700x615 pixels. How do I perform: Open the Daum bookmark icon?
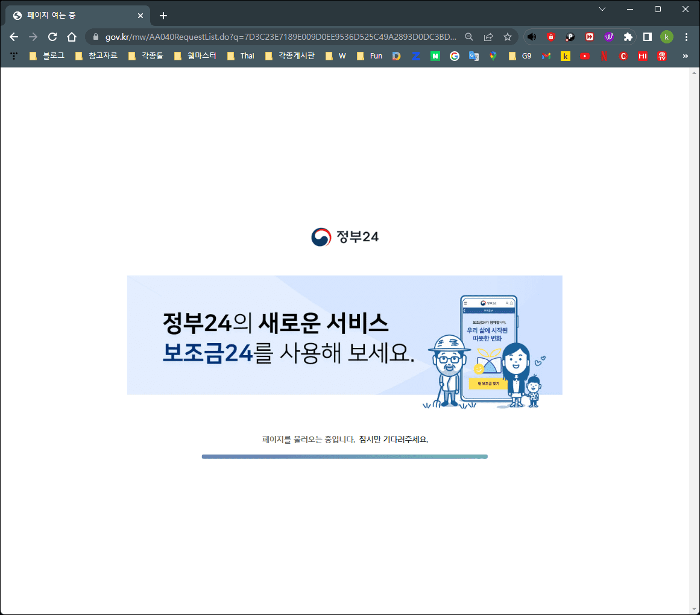pyautogui.click(x=397, y=55)
